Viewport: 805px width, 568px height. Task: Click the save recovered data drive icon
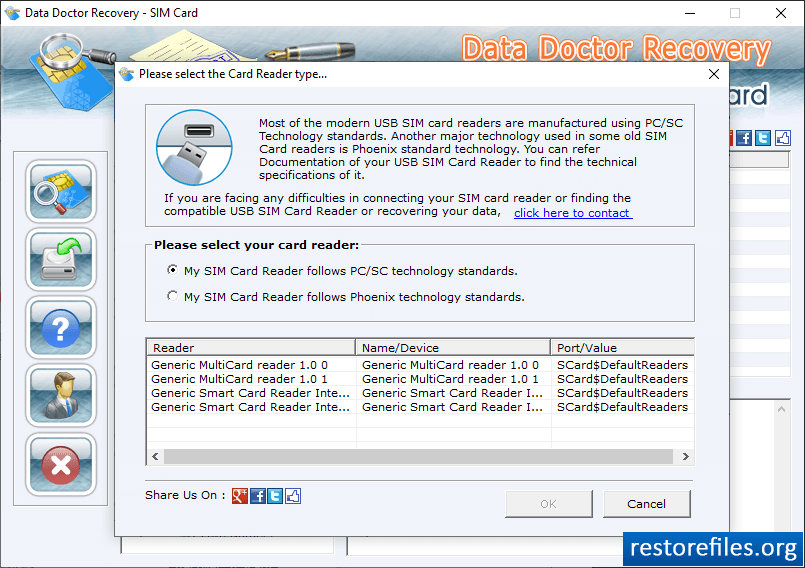[61, 259]
